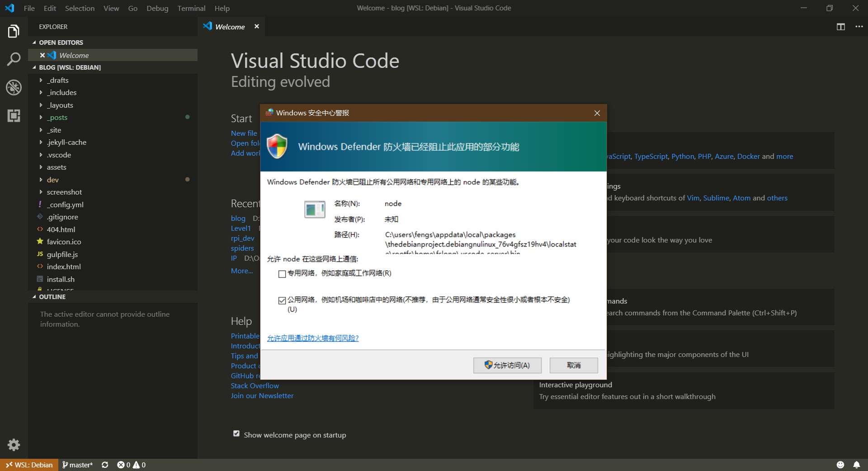The image size is (868, 471).
Task: Open the Explorer view in activity bar
Action: pos(14,31)
